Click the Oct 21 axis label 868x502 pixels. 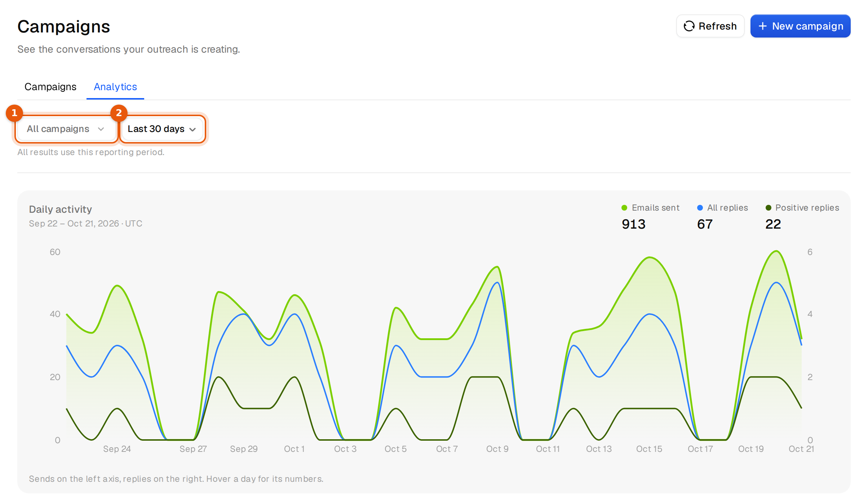point(801,449)
